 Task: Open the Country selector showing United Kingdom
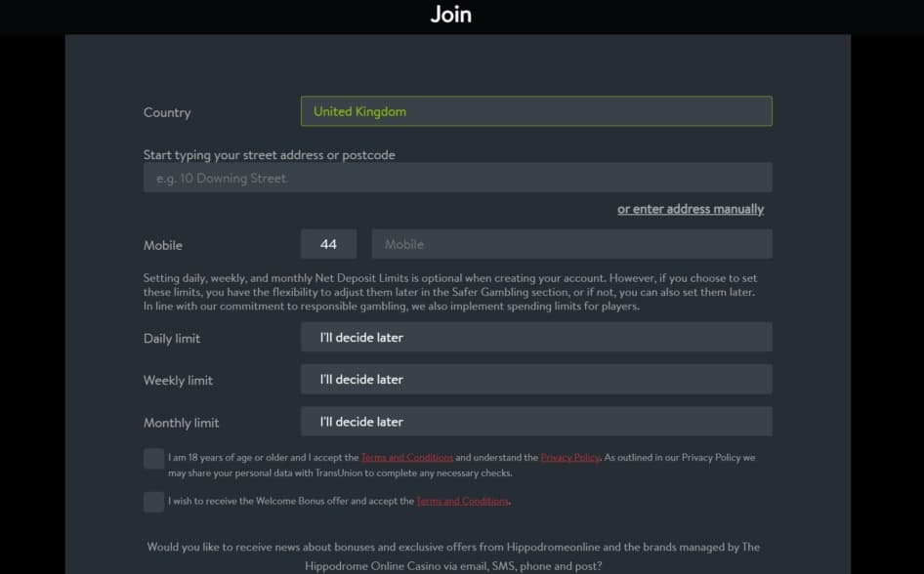535,111
